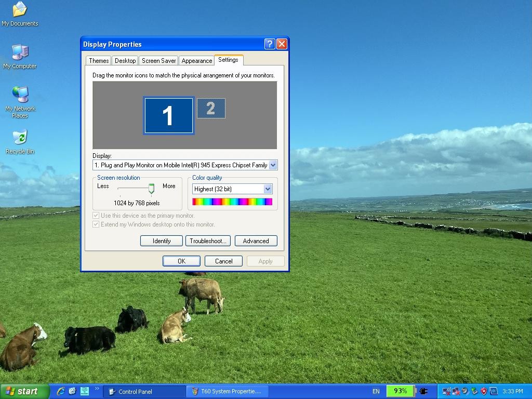Open Advanced display settings

[256, 241]
